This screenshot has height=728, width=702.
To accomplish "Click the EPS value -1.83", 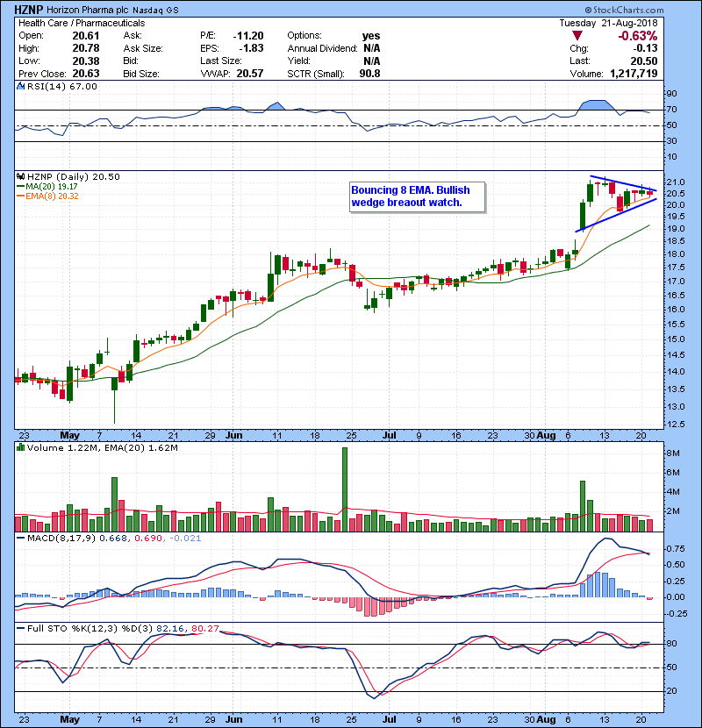I will coord(251,48).
